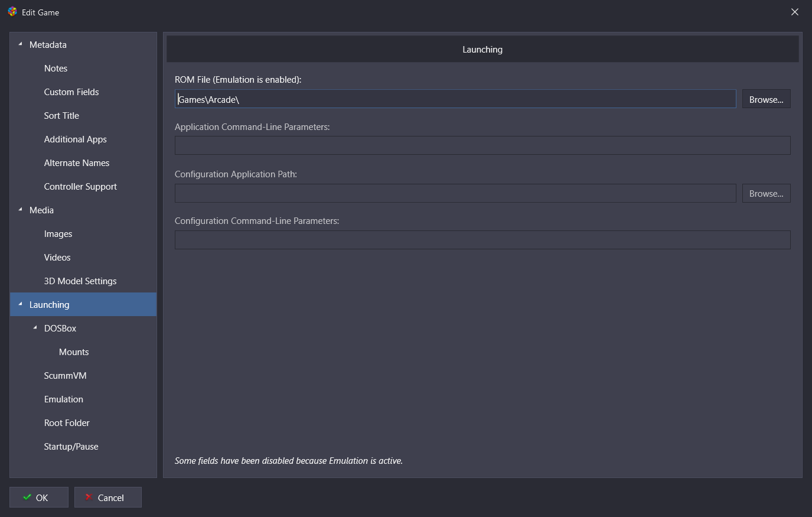Click the LaunchBox app icon in title bar
Viewport: 812px width, 517px height.
click(x=12, y=11)
